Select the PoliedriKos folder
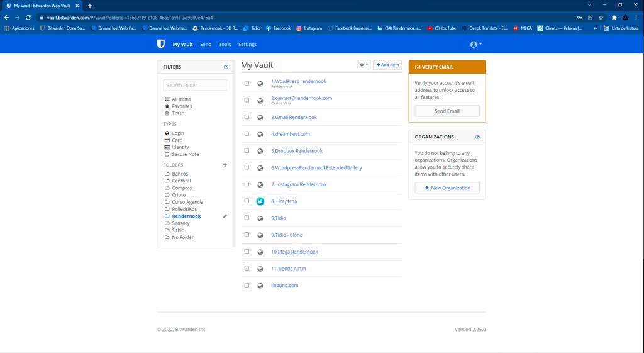This screenshot has width=644, height=353. coord(184,209)
